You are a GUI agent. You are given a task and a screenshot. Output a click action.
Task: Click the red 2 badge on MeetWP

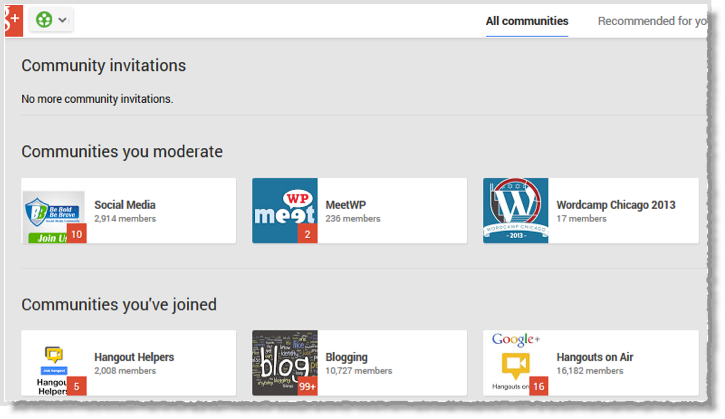pyautogui.click(x=307, y=234)
